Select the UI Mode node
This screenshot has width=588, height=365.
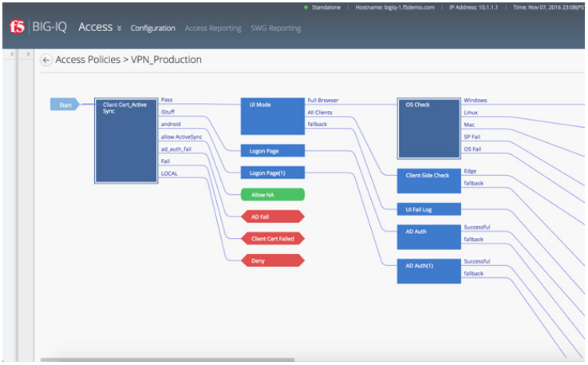pyautogui.click(x=273, y=117)
